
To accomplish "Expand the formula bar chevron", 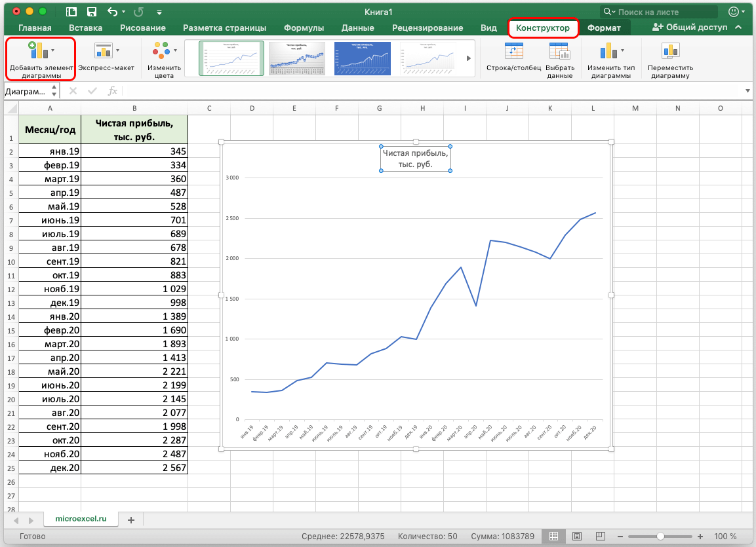I will click(747, 90).
